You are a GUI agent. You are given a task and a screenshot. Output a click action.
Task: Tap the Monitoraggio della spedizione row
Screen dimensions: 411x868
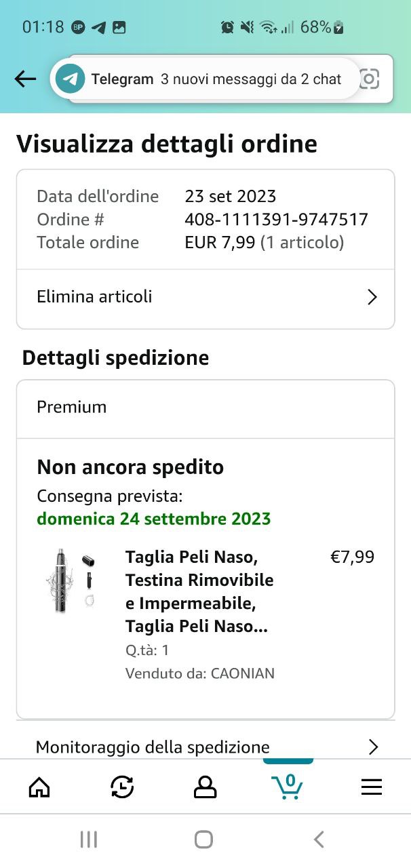(153, 747)
